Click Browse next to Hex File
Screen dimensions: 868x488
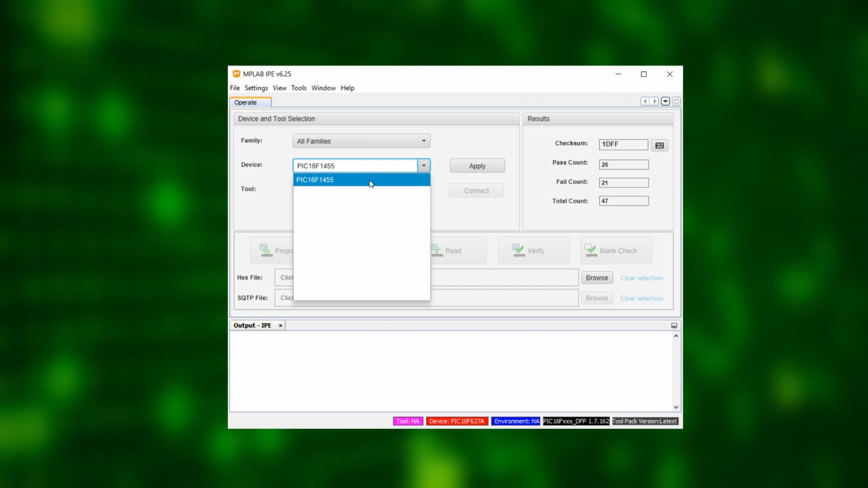tap(597, 278)
